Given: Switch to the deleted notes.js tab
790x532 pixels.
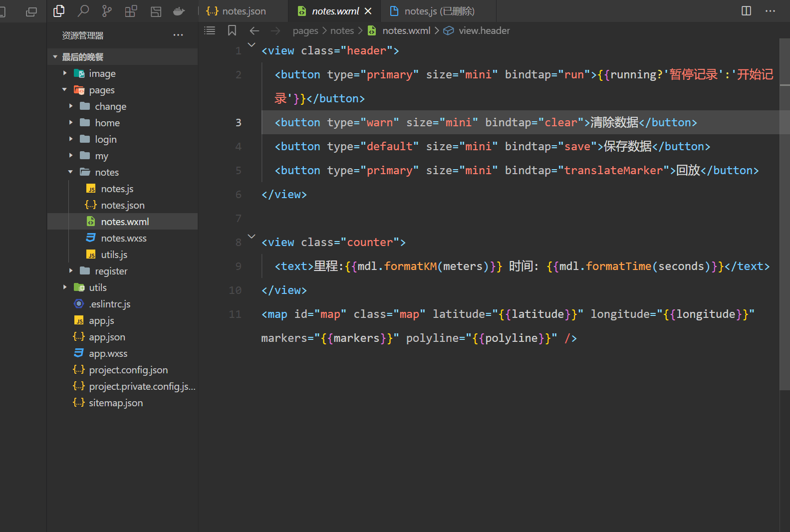Looking at the screenshot, I should click(x=438, y=11).
